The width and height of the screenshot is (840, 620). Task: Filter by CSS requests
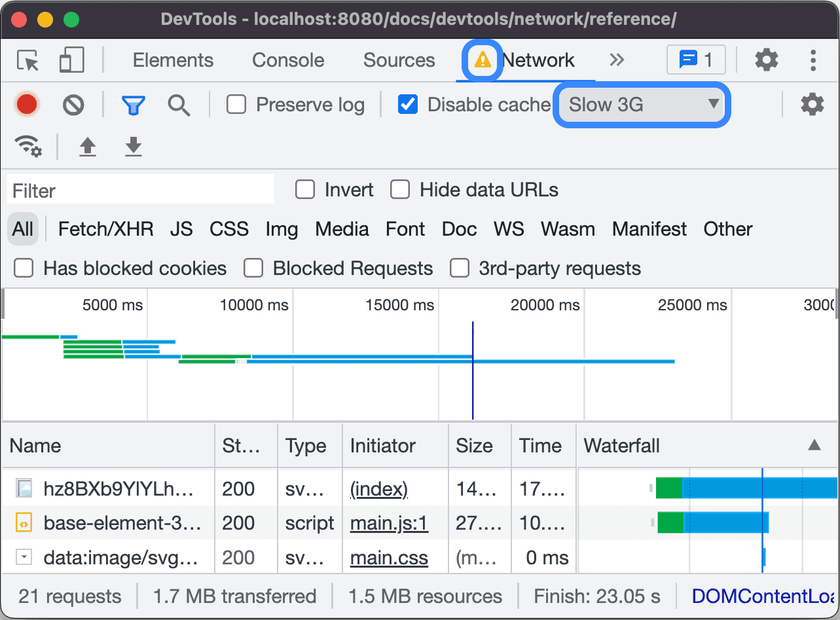click(229, 229)
